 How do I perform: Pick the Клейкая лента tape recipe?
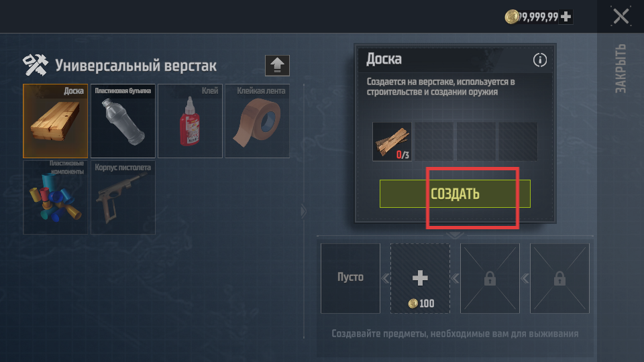pyautogui.click(x=257, y=121)
